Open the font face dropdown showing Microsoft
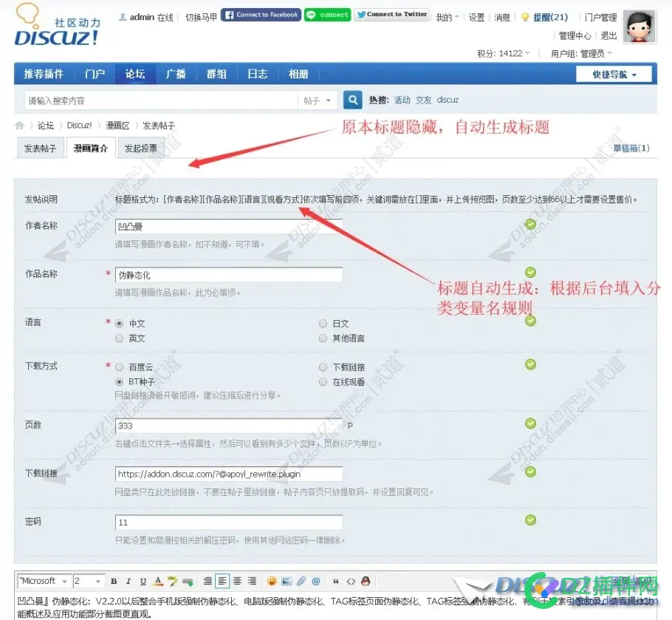This screenshot has height=620, width=672. [x=42, y=581]
